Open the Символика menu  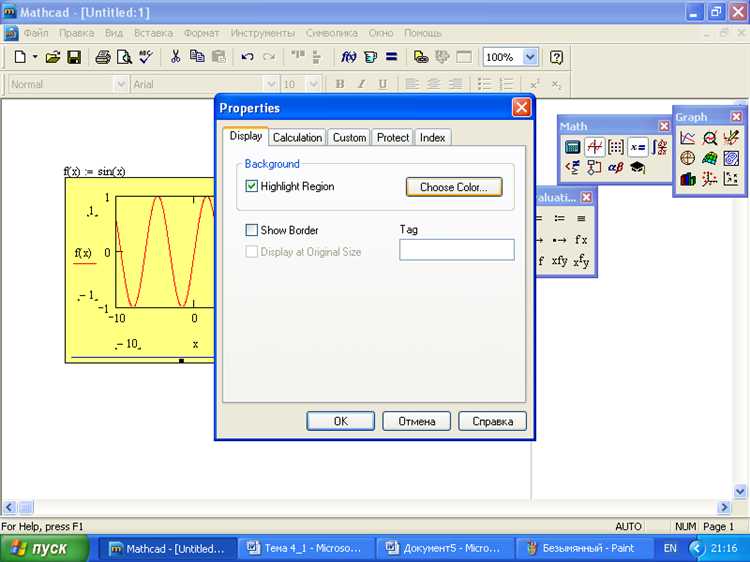click(x=331, y=33)
